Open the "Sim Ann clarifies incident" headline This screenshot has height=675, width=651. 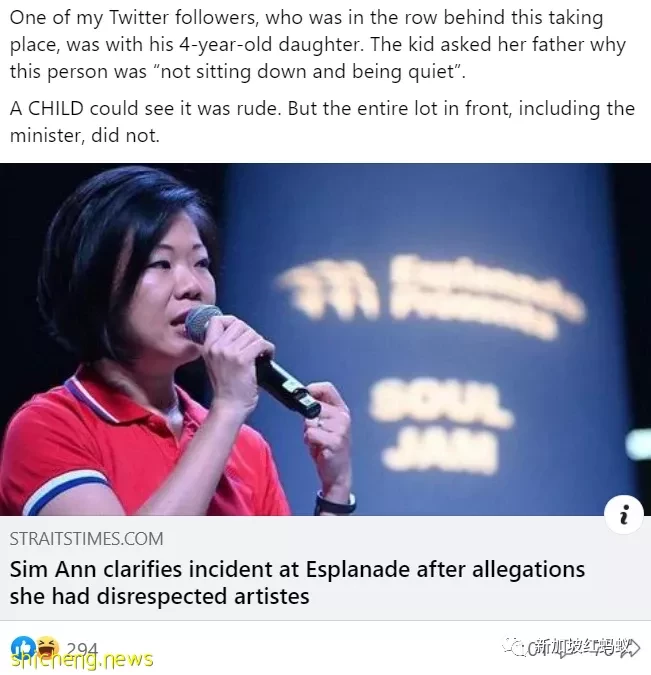(297, 583)
